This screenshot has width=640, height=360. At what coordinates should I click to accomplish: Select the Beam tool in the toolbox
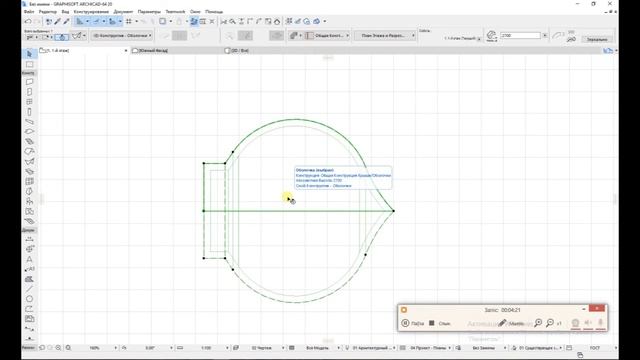coord(29,122)
